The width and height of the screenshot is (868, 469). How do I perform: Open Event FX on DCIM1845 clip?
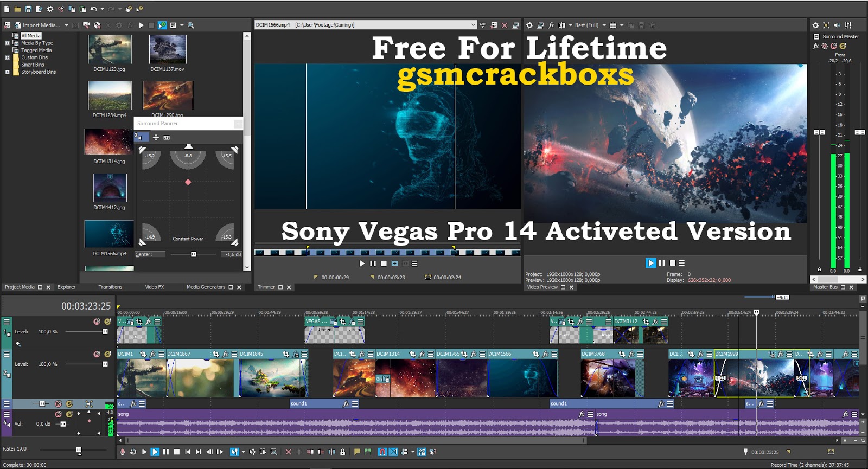(296, 354)
